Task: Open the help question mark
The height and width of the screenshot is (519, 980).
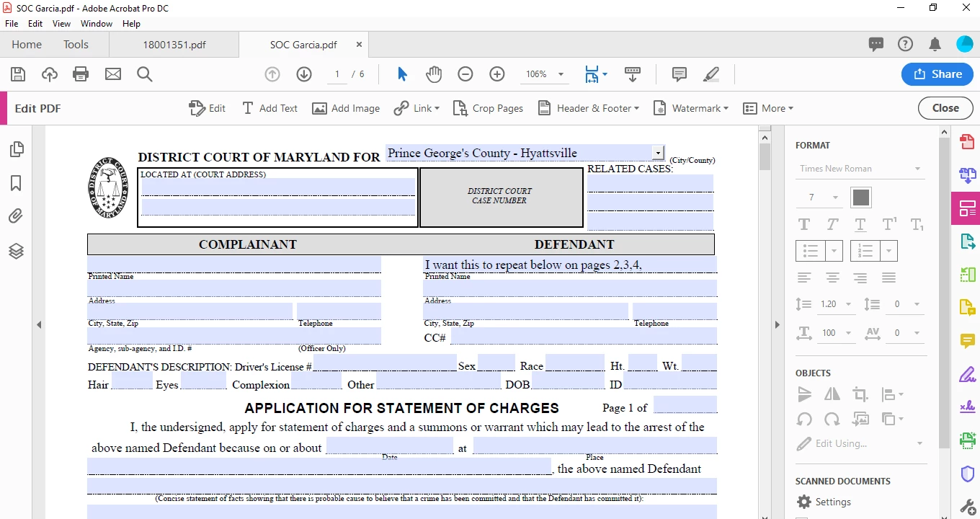Action: (905, 45)
